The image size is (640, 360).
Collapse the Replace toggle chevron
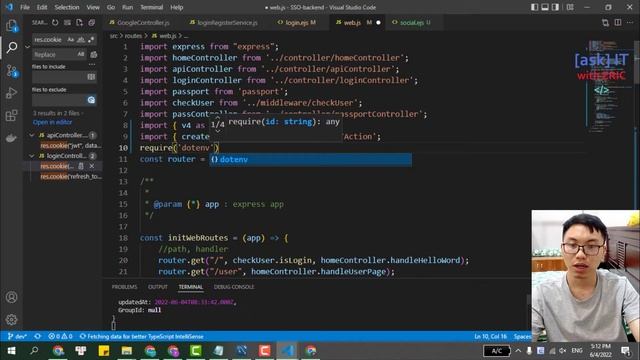(x=27, y=47)
